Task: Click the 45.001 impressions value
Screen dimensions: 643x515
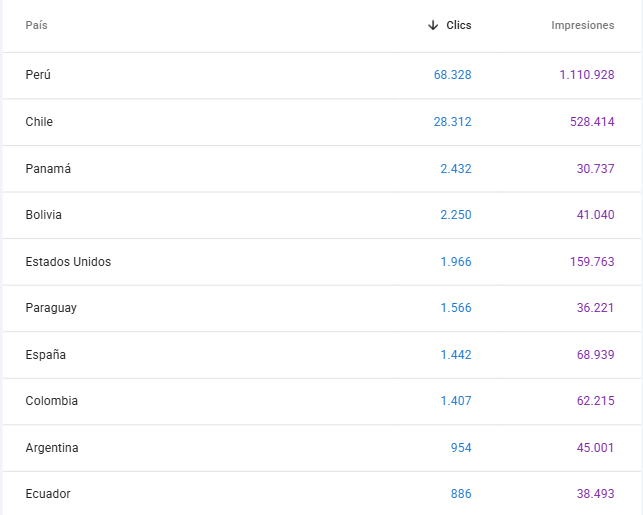Action: point(595,448)
